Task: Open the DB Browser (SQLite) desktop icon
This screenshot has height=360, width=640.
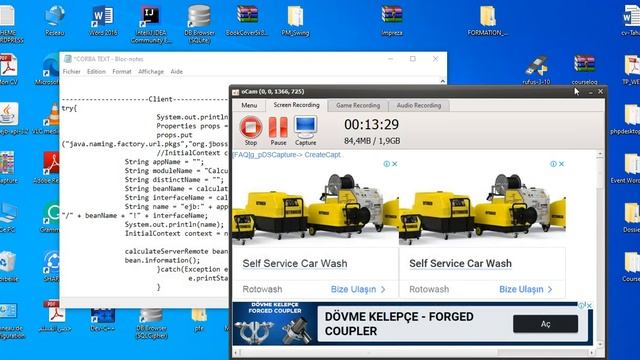Action: pos(199,24)
